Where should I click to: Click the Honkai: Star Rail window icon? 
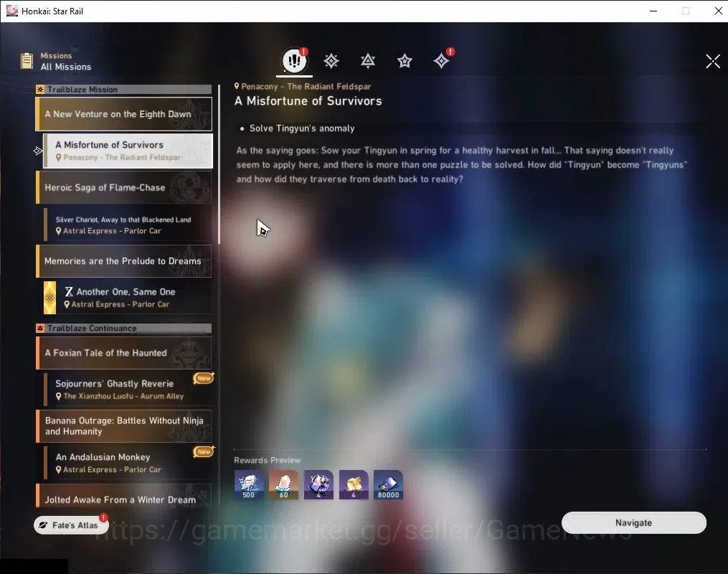pyautogui.click(x=12, y=11)
